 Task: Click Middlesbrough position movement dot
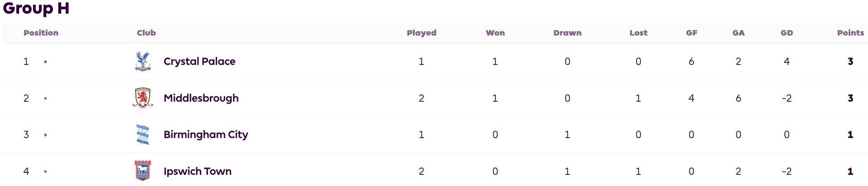[45, 98]
